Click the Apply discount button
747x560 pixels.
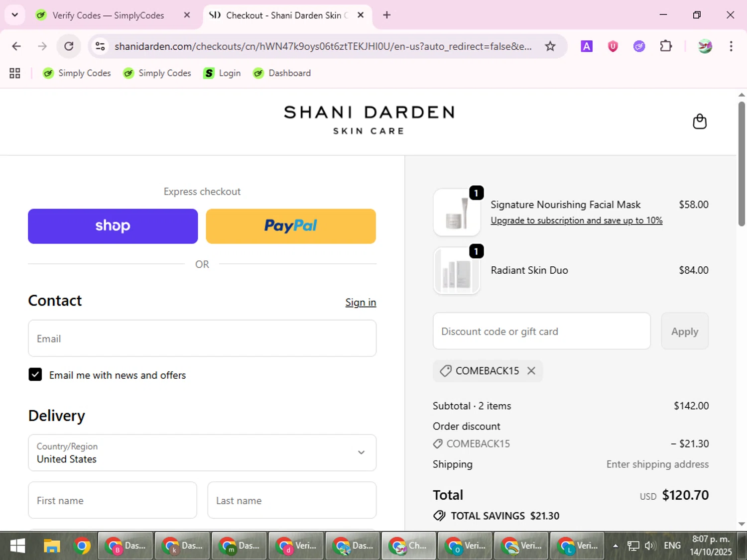click(x=685, y=331)
